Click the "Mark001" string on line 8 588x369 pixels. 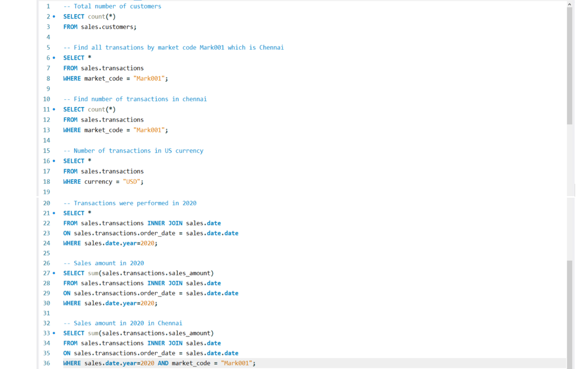click(149, 79)
